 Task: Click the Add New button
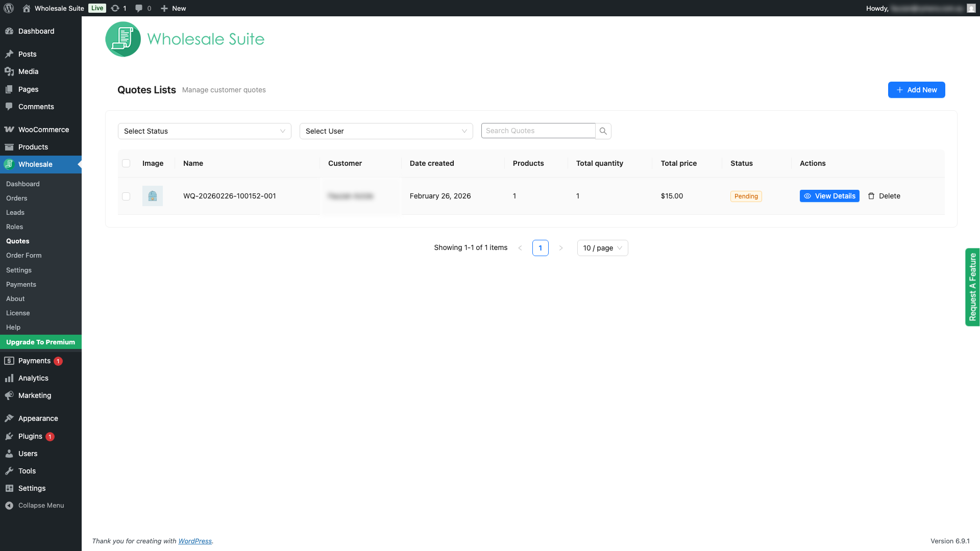(x=916, y=90)
